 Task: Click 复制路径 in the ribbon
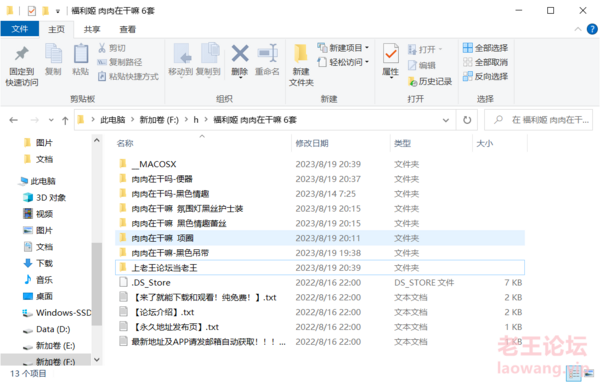coord(120,62)
